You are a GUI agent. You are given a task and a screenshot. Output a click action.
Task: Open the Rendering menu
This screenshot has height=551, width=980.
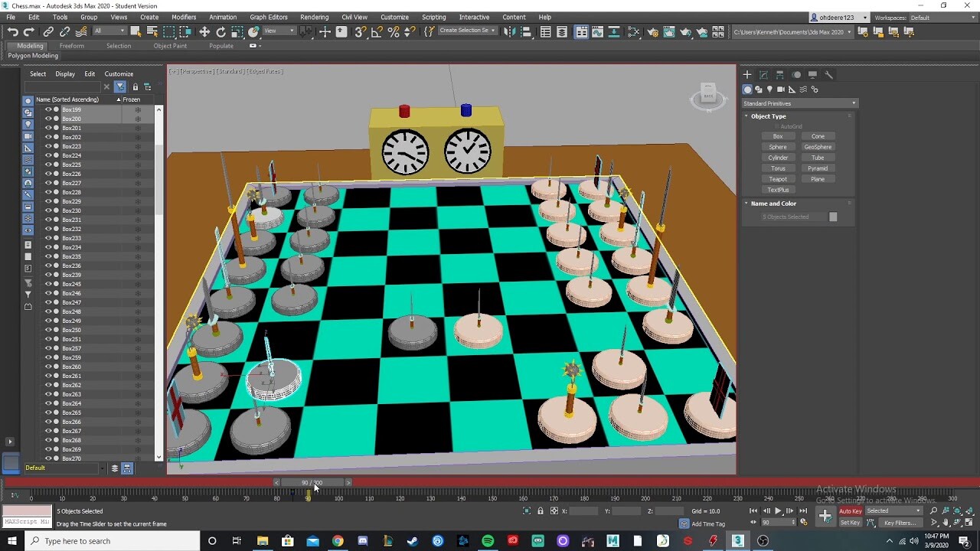point(314,17)
